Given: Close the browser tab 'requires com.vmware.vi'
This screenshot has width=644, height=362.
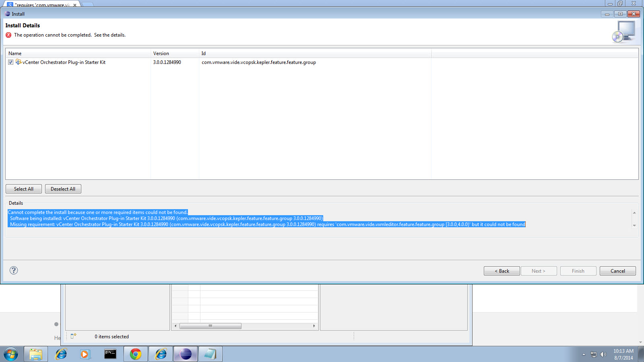Looking at the screenshot, I should click(75, 5).
